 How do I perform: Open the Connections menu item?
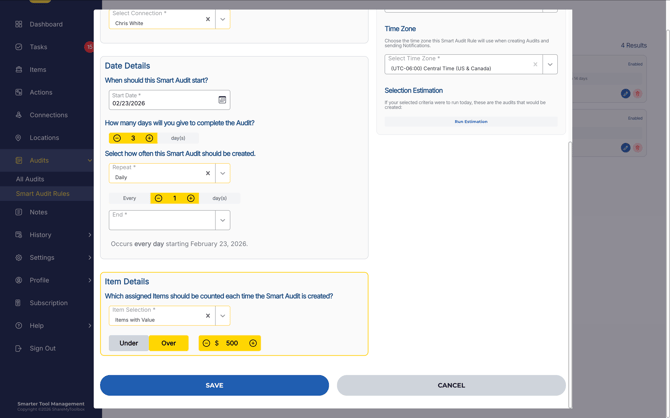[48, 115]
